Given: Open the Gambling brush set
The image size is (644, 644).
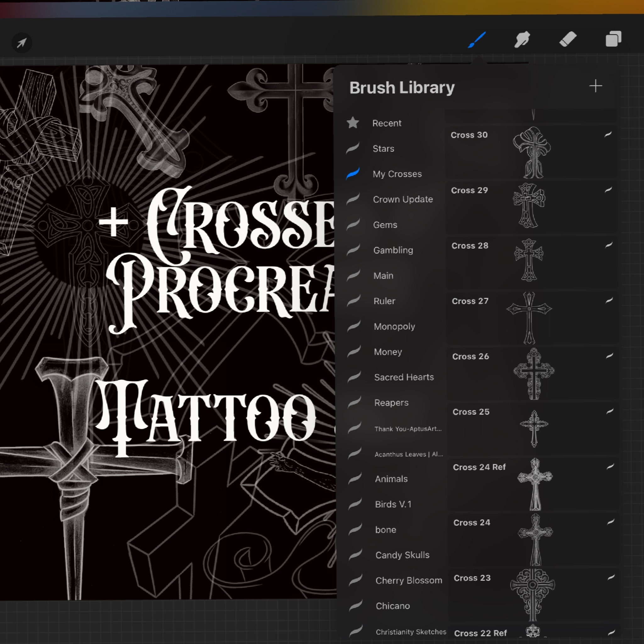Looking at the screenshot, I should pos(394,250).
